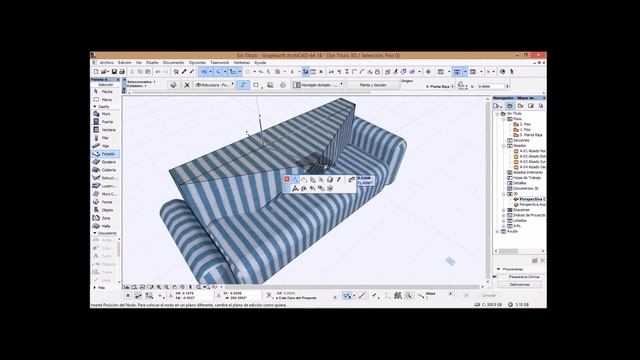The width and height of the screenshot is (640, 360).
Task: Click the red X pet palette icon
Action: 287,179
